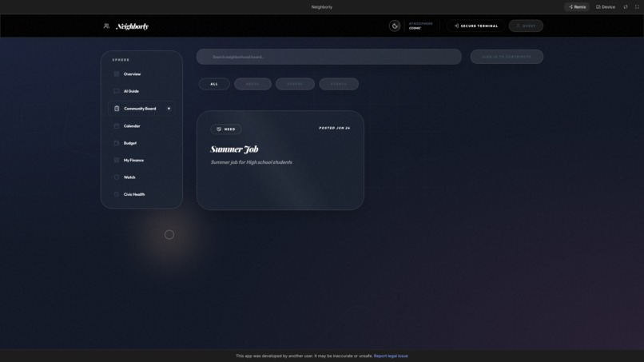Image resolution: width=644 pixels, height=362 pixels.
Task: Filter board by Events
Action: click(x=339, y=84)
